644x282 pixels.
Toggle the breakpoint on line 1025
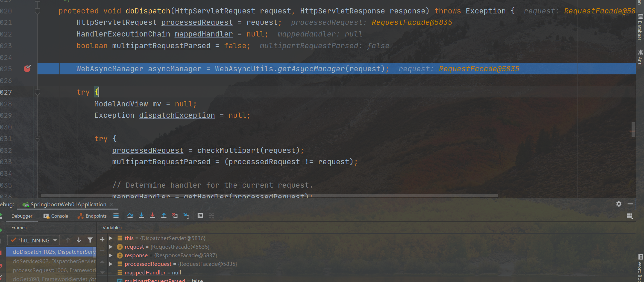pyautogui.click(x=27, y=69)
